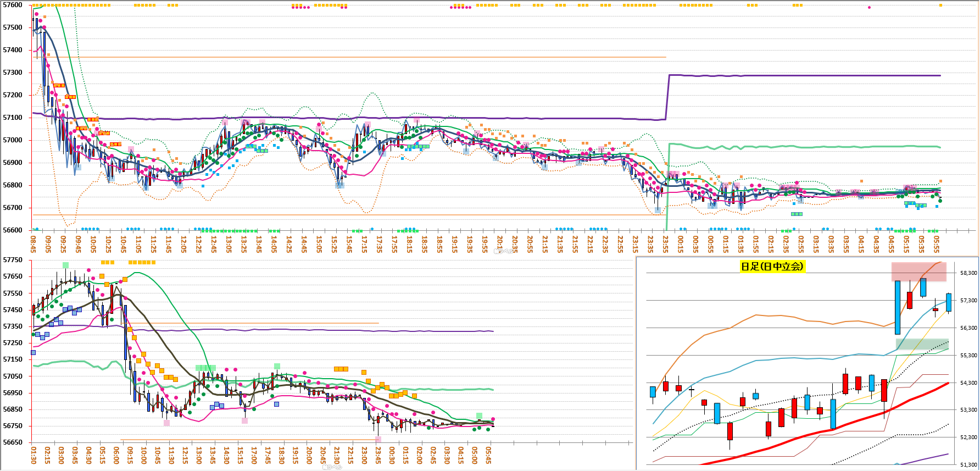This screenshot has width=980, height=471.
Task: Click the 05:55 time label on top chart
Action: point(937,243)
